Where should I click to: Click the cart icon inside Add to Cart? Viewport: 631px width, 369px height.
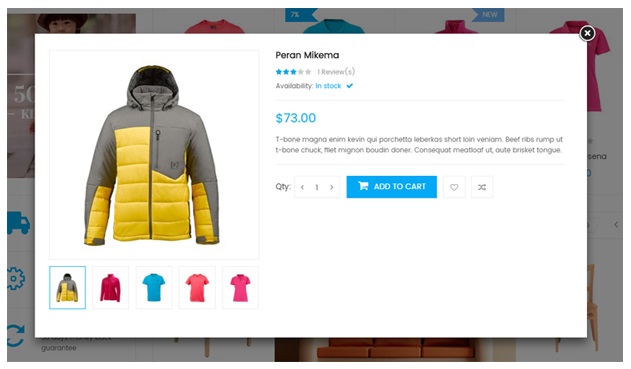point(363,186)
